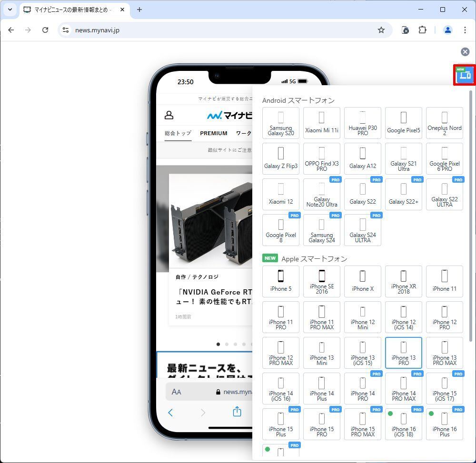Tap the Safari share icon in phone preview
Screen dimensions: 476x463
point(237,412)
